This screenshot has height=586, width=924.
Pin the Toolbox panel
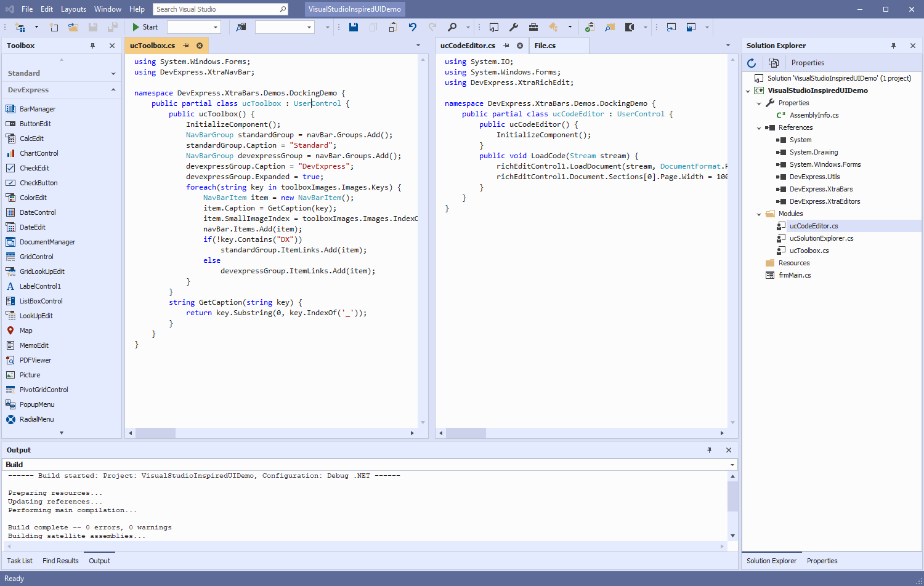click(93, 45)
